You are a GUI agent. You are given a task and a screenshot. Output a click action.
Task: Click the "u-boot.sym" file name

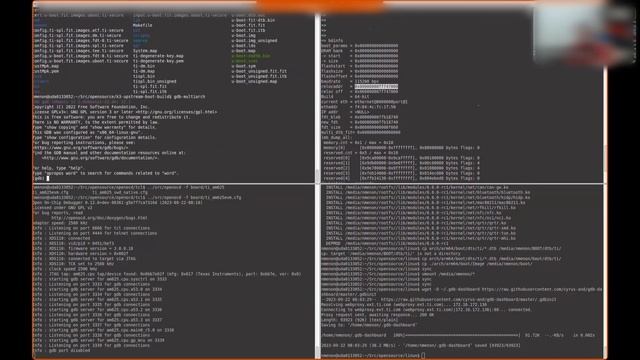click(x=243, y=66)
